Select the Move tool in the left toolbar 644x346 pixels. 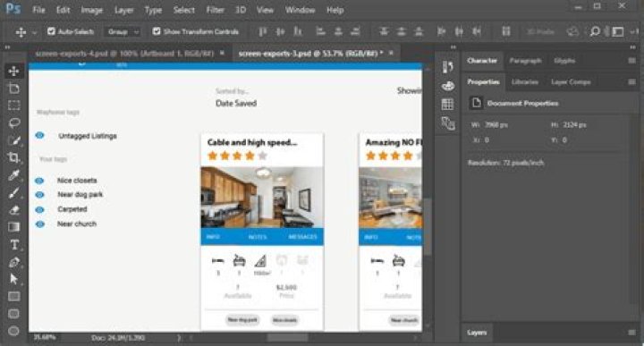[x=14, y=71]
